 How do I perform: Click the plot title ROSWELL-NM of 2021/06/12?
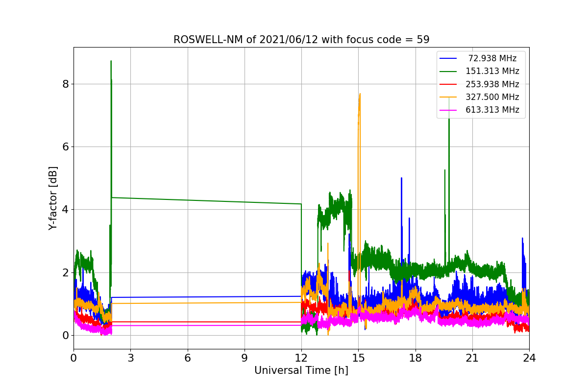click(301, 40)
